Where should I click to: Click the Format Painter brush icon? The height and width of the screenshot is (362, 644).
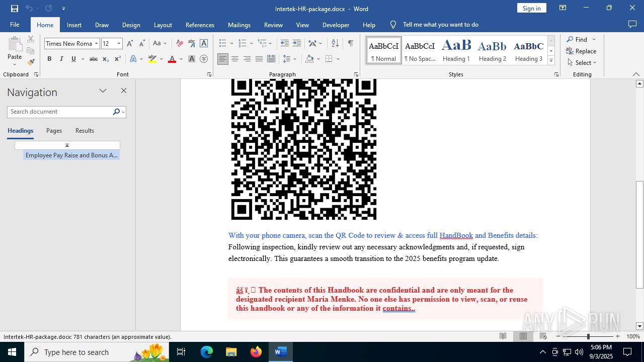click(x=31, y=62)
